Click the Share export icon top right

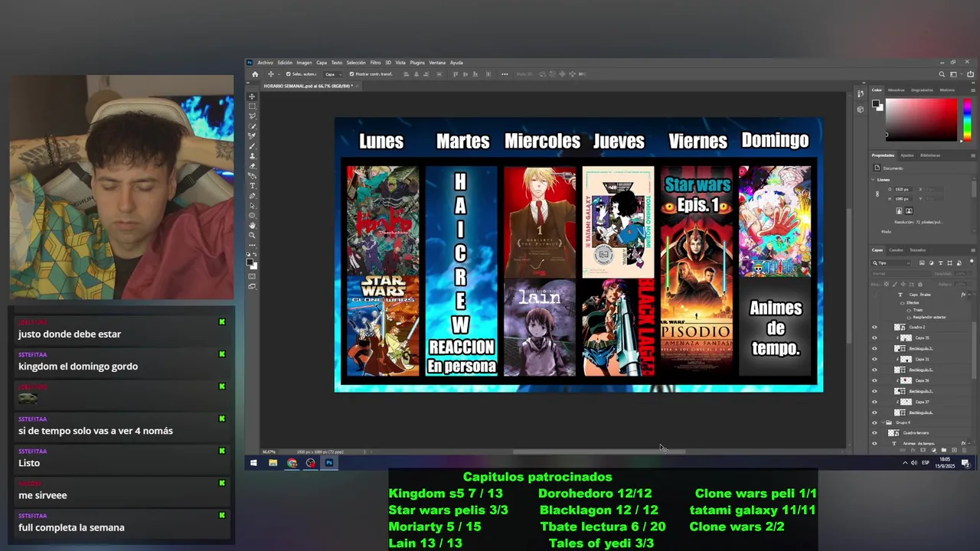coord(970,74)
